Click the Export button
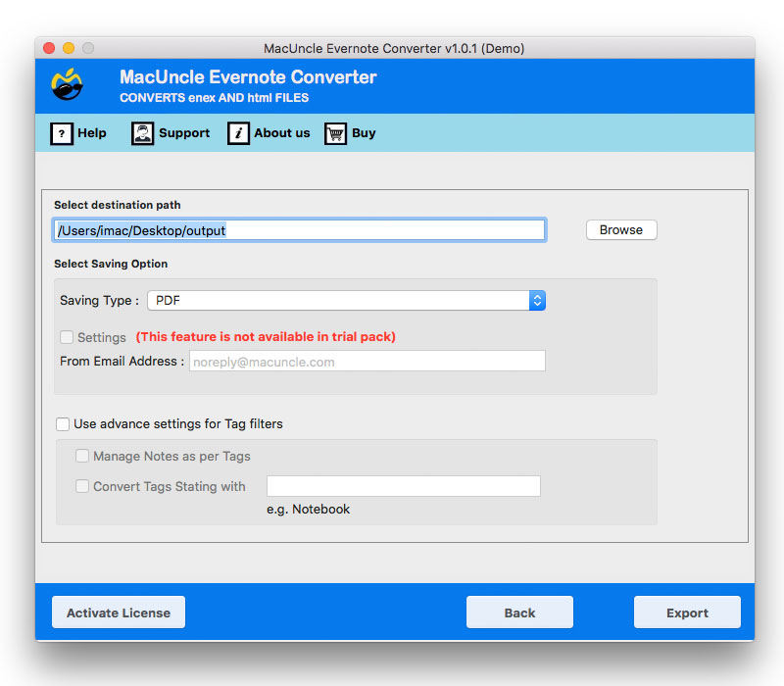The image size is (784, 686). 686,612
